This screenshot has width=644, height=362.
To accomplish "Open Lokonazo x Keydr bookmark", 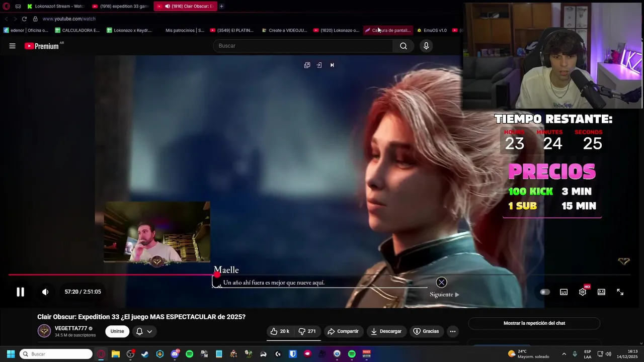I will (x=129, y=30).
